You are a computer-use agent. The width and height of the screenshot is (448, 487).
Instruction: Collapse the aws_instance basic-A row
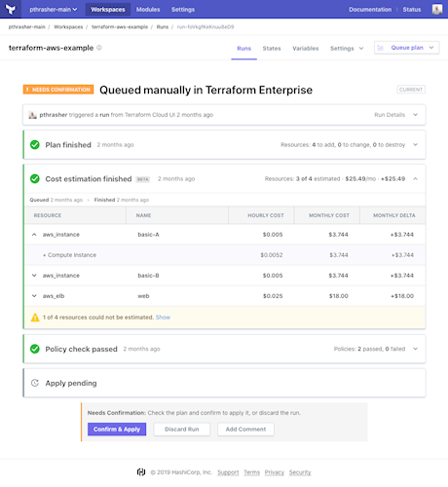(34, 235)
